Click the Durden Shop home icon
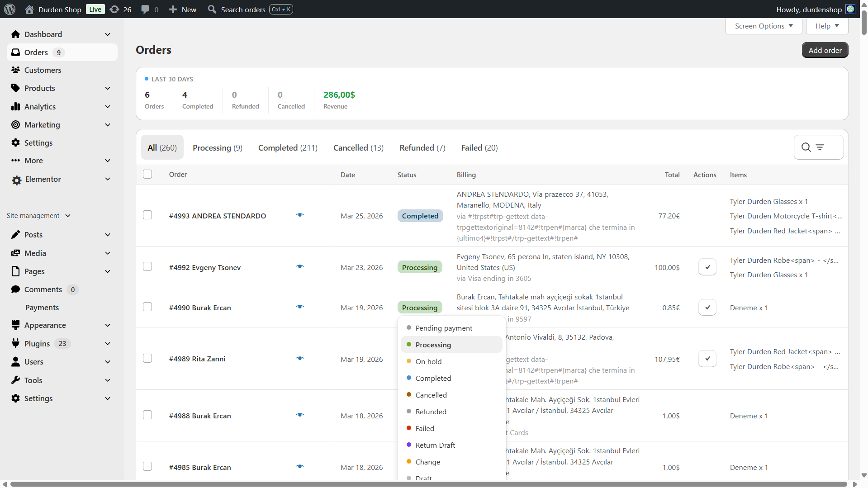 coord(29,9)
